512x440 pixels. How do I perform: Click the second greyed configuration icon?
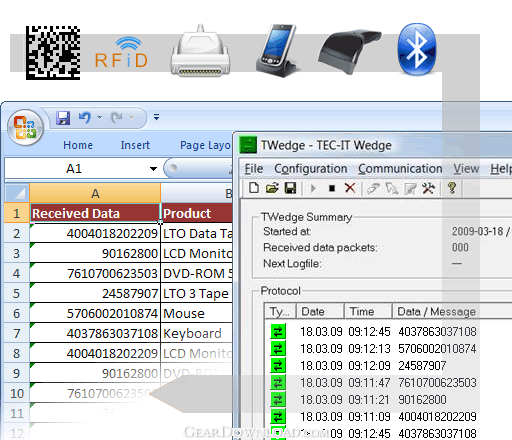click(392, 188)
